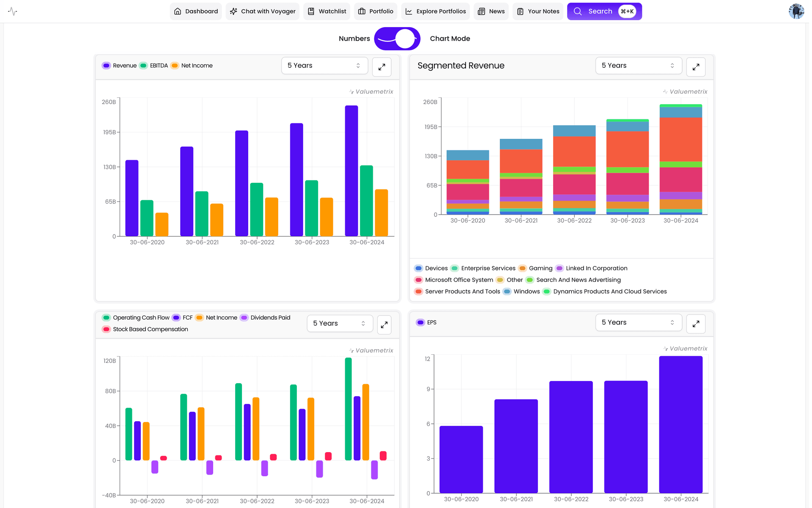
Task: Open the 5 Years dropdown for Segmented Revenue
Action: [x=638, y=66]
